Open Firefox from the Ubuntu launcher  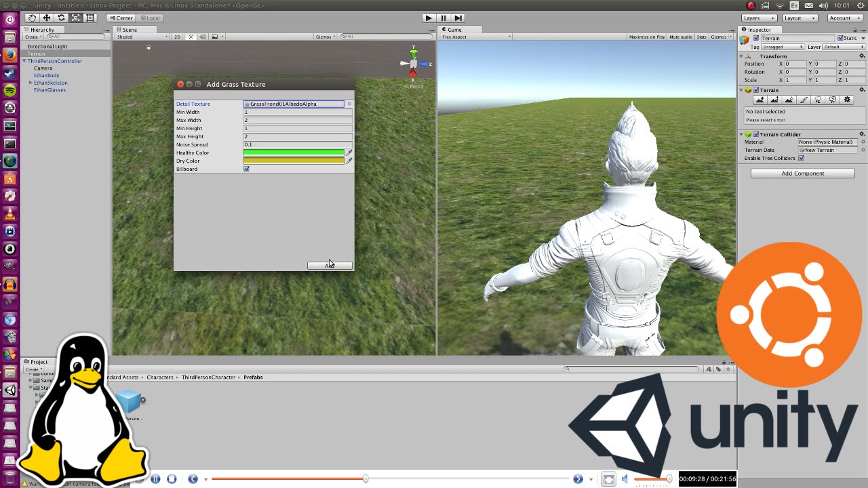point(9,55)
